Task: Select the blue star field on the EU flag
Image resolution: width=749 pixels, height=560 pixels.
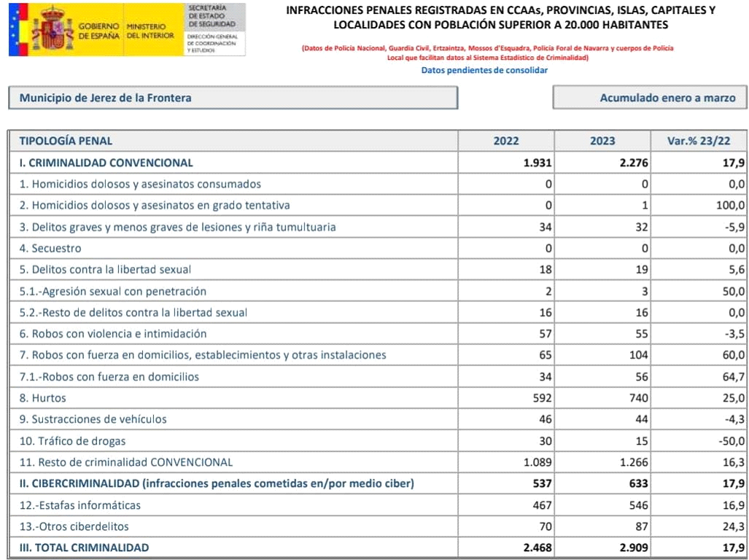Action: click(x=14, y=26)
